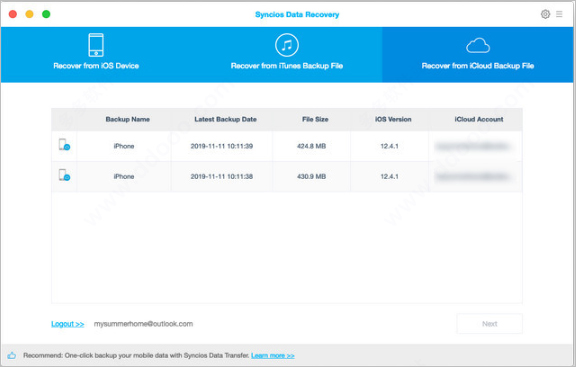Click 12.4.1 version in 430.9 MB row

point(389,176)
